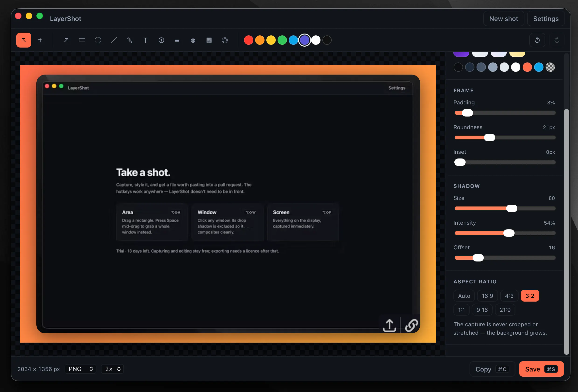Screen dimensions: 578x392
Task: Open the PNG format dropdown
Action: (80, 369)
